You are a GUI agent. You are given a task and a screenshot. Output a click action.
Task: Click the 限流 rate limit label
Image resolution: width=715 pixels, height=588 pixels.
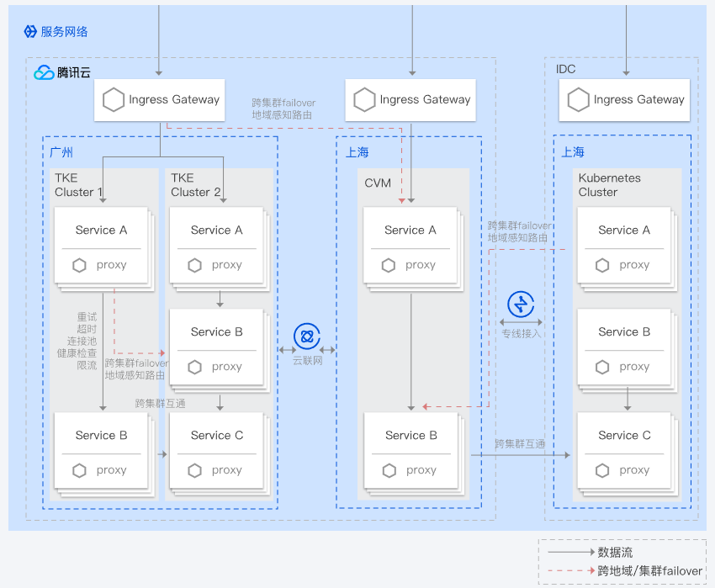pos(87,365)
